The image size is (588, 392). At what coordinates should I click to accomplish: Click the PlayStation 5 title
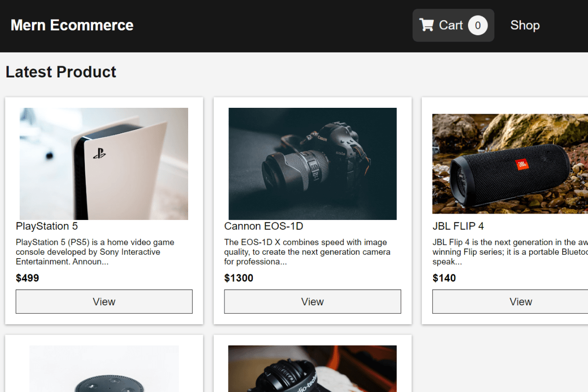pyautogui.click(x=47, y=226)
